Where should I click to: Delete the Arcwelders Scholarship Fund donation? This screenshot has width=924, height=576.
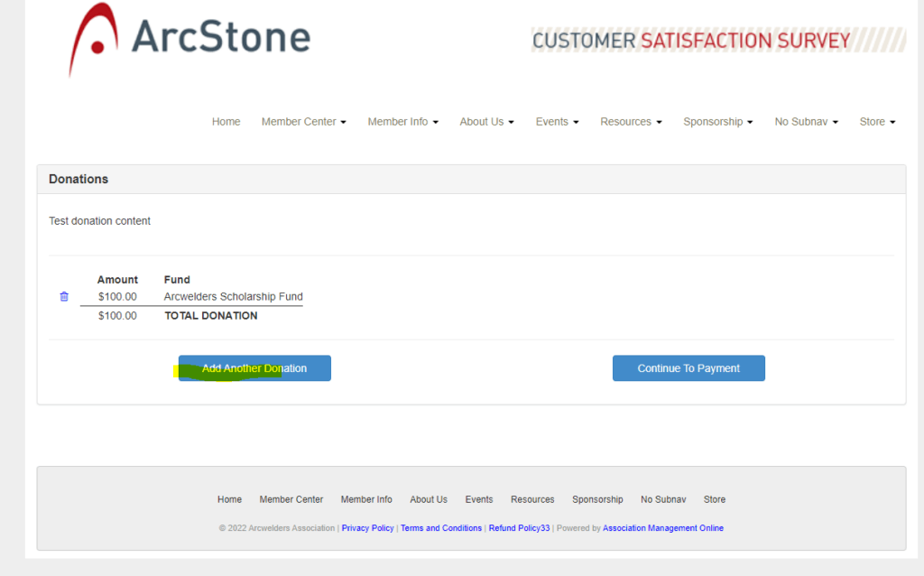[64, 297]
